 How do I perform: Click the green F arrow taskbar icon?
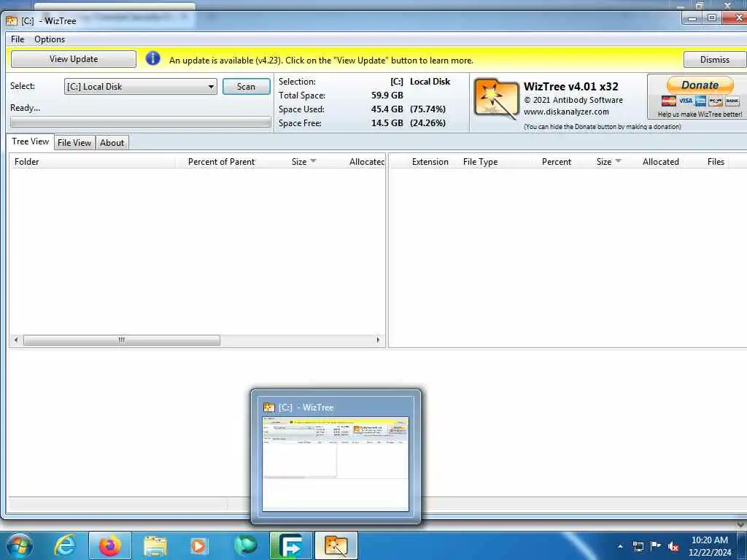[290, 545]
